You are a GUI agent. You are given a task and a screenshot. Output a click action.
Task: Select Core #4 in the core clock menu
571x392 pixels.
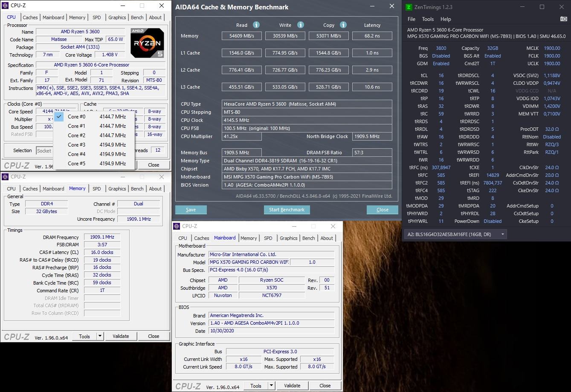[x=94, y=154]
